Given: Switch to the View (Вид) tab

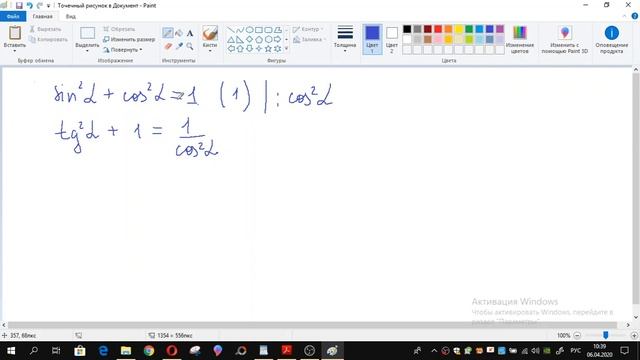Looking at the screenshot, I should pyautogui.click(x=71, y=16).
